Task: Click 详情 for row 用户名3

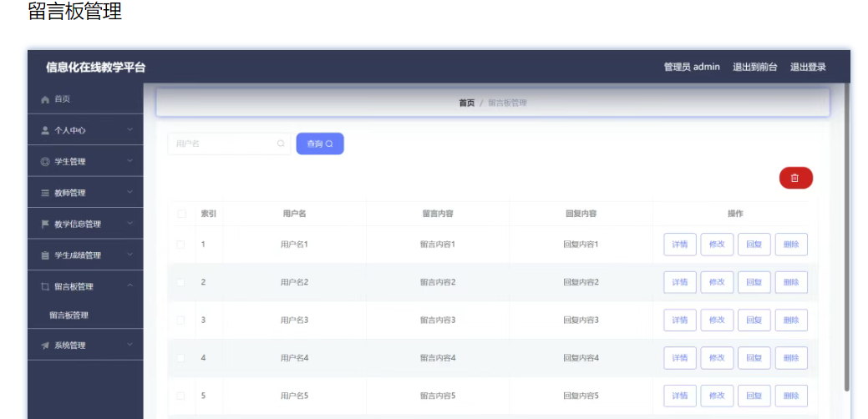Action: tap(680, 320)
